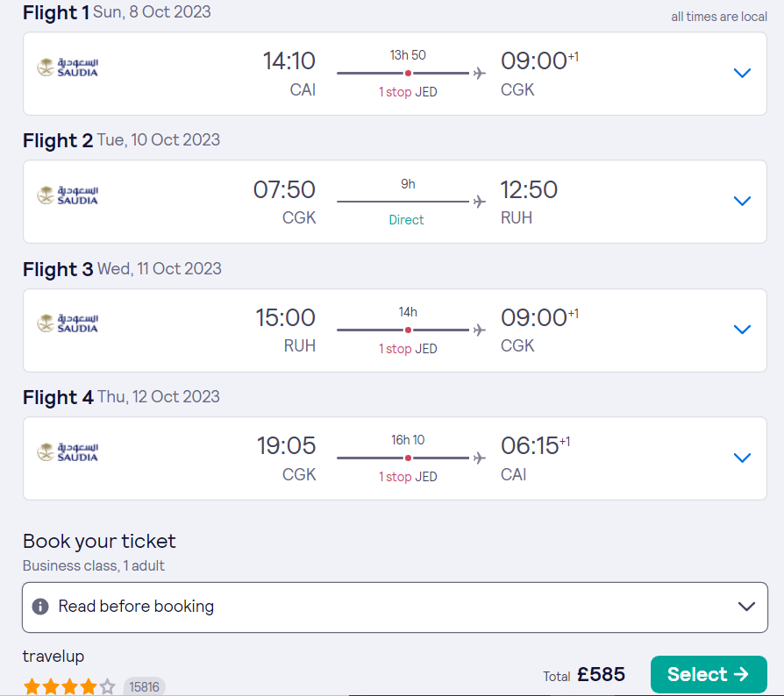Expand Flight 3 RUH to CGK details

click(742, 330)
